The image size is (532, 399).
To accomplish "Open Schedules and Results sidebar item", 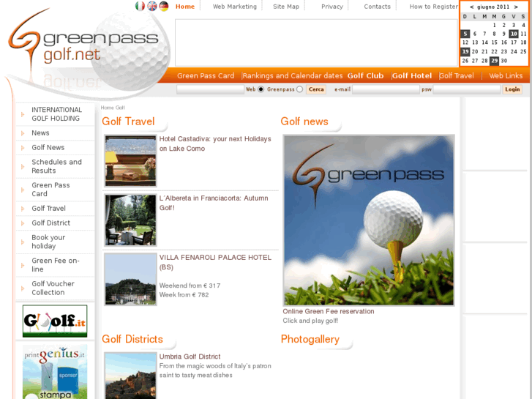I will point(56,166).
